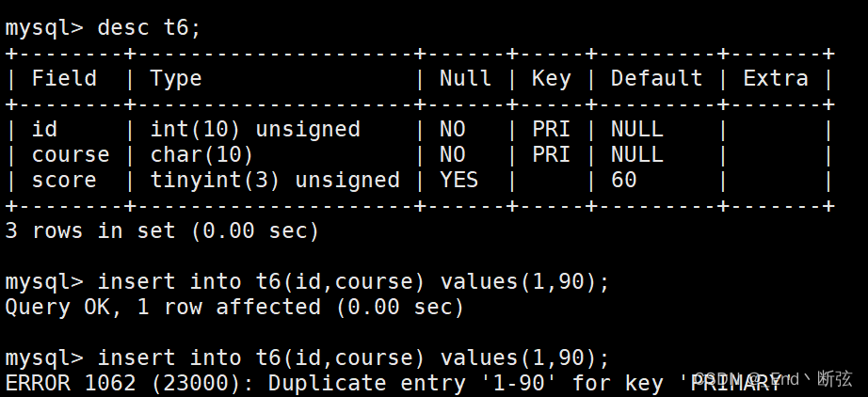Select the 'score' field name cell

[64, 180]
